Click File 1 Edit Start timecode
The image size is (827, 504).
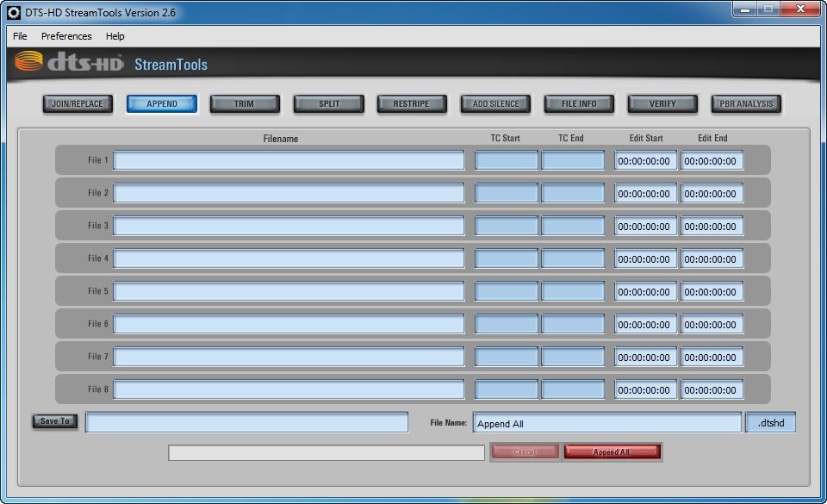pos(645,161)
